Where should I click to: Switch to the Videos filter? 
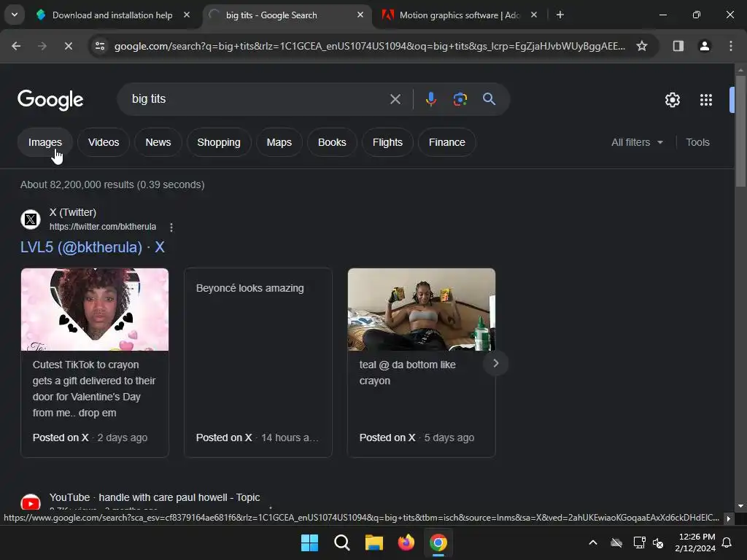(x=104, y=142)
